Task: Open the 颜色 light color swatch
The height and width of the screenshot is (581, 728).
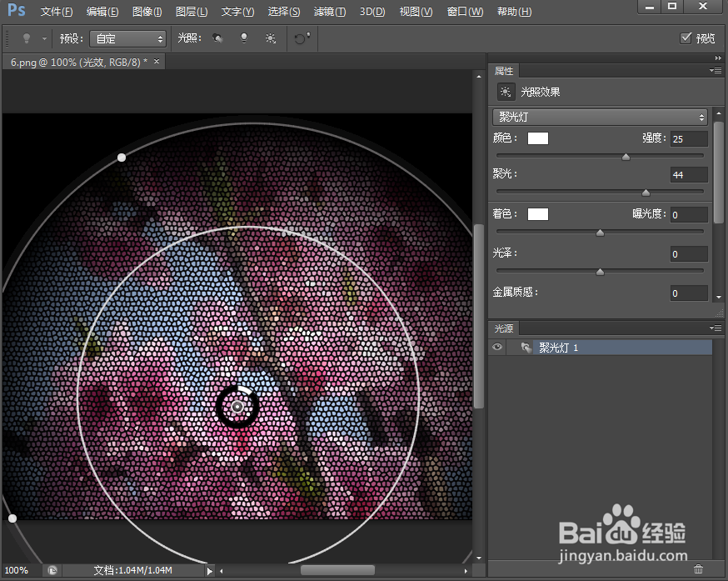Action: coord(537,138)
